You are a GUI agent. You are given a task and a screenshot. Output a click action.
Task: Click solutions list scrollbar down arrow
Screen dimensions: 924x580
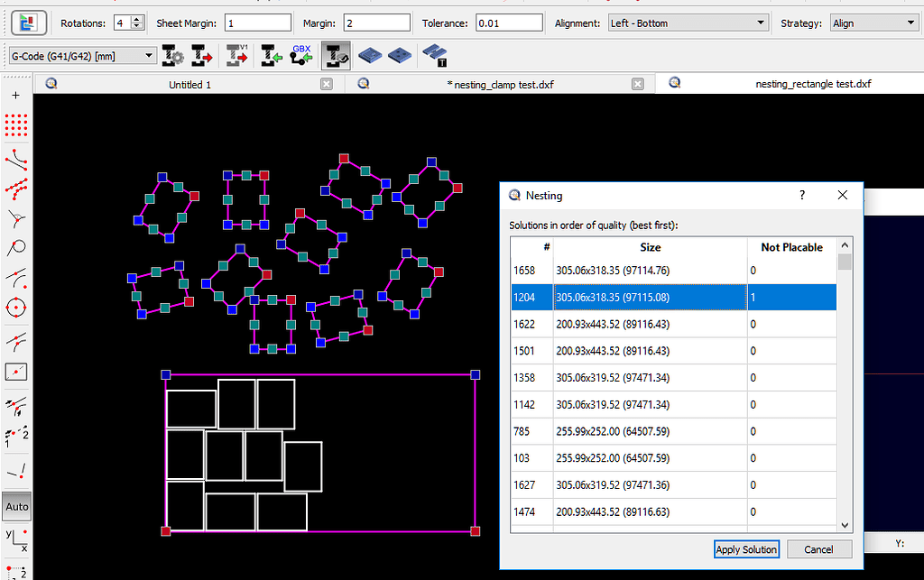coord(845,525)
